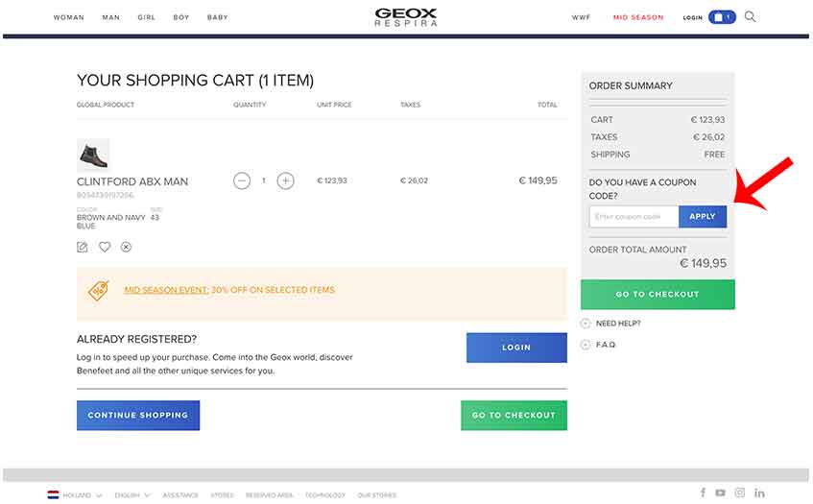Increase quantity with the plus button
Screen dimensions: 813x504
coord(286,180)
